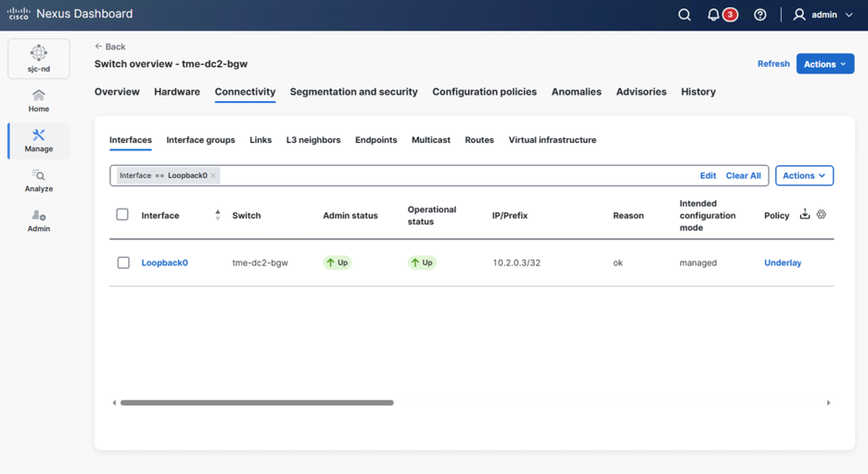Click the horizontal table scrollbar
The image size is (868, 474).
[x=257, y=403]
